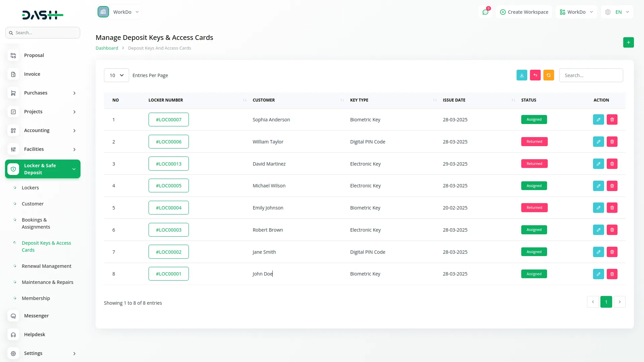Screen dimensions: 644x362
Task: Delete John Doe's entry using the trash icon
Action: [612, 274]
